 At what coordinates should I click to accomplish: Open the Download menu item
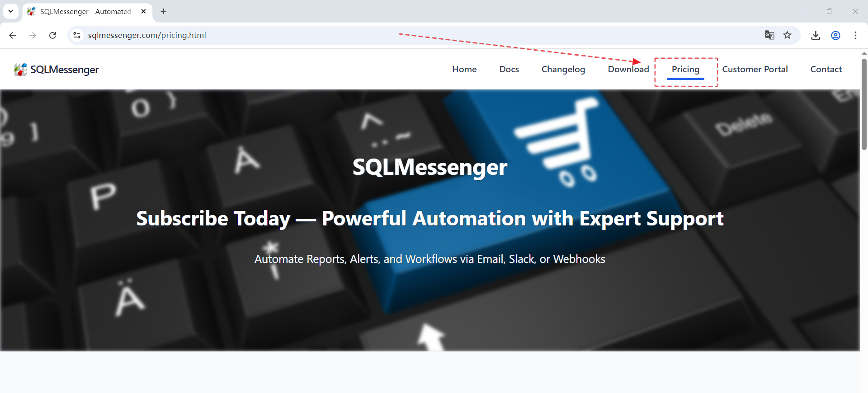pyautogui.click(x=628, y=69)
